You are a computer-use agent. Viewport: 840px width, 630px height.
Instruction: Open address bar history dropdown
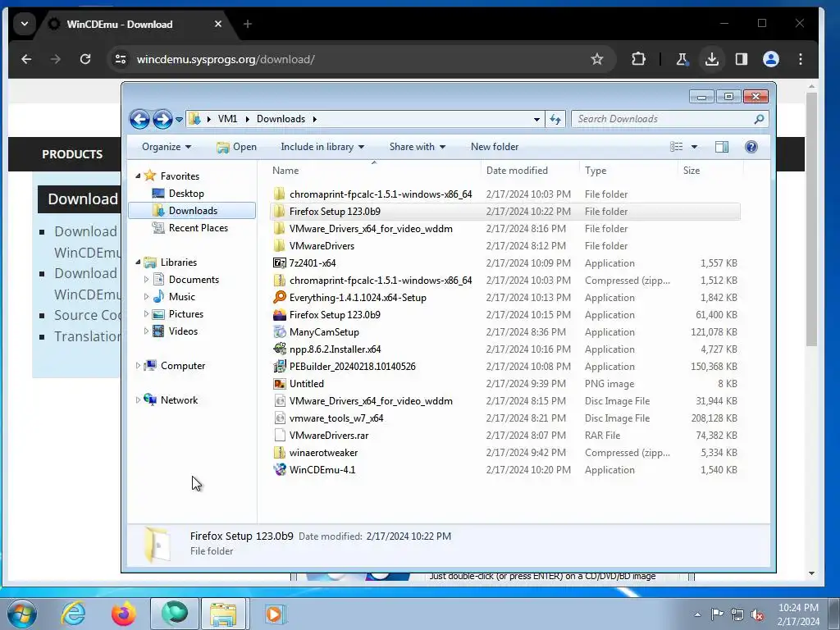(x=536, y=120)
